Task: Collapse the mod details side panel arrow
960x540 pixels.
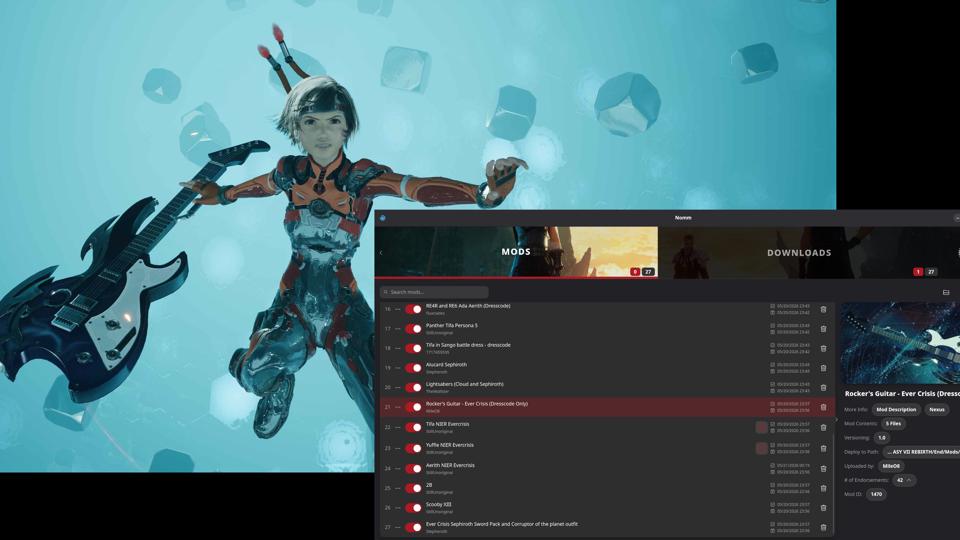Action: (837, 419)
